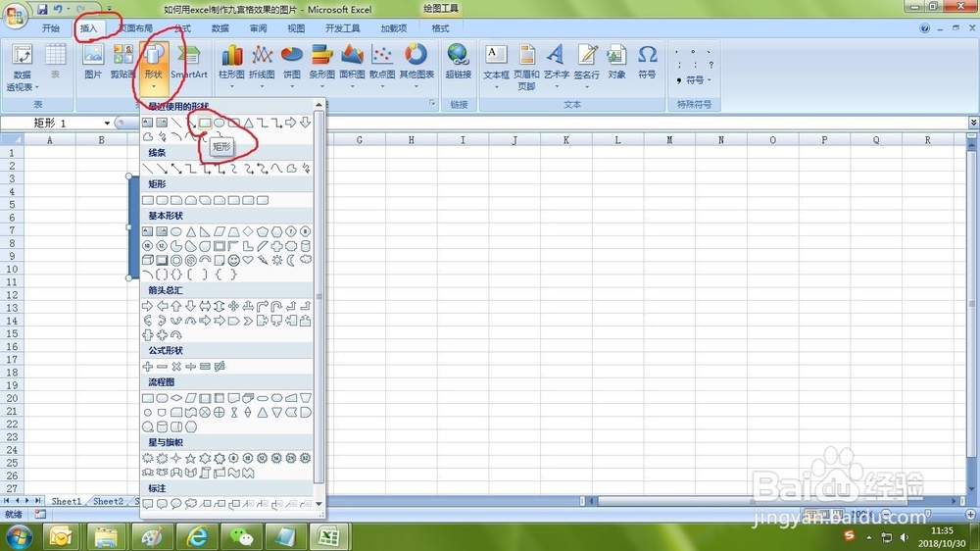Expand the 柱形图 column chart menu
The image size is (980, 551).
point(231,68)
